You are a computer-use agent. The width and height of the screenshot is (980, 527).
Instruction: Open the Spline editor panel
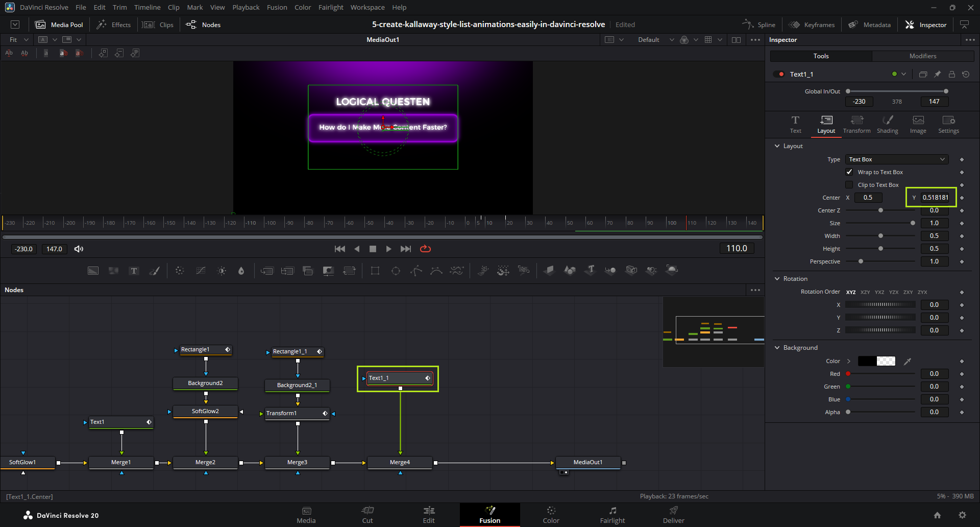759,25
